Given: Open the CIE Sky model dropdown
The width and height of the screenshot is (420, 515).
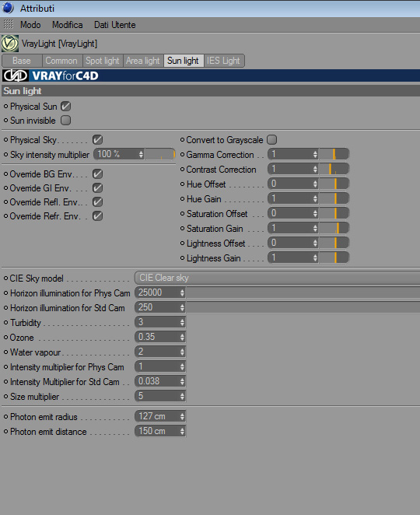Looking at the screenshot, I should pyautogui.click(x=277, y=278).
